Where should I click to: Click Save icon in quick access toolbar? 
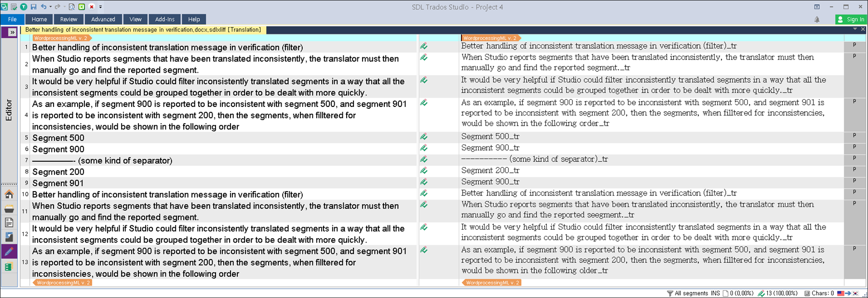coord(33,7)
